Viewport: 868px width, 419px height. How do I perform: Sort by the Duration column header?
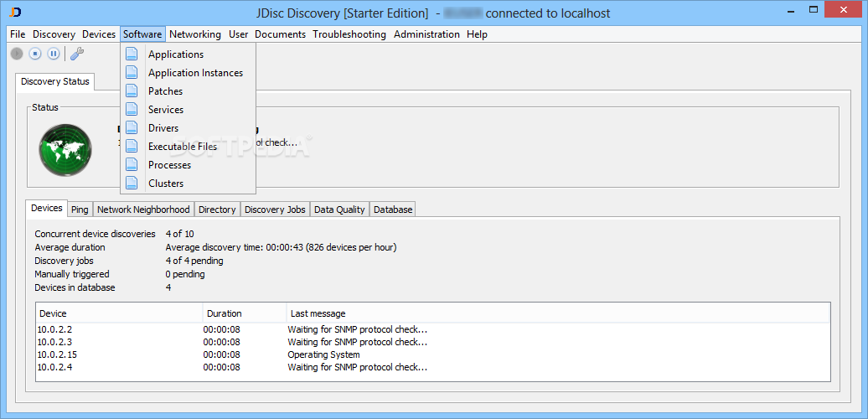245,313
